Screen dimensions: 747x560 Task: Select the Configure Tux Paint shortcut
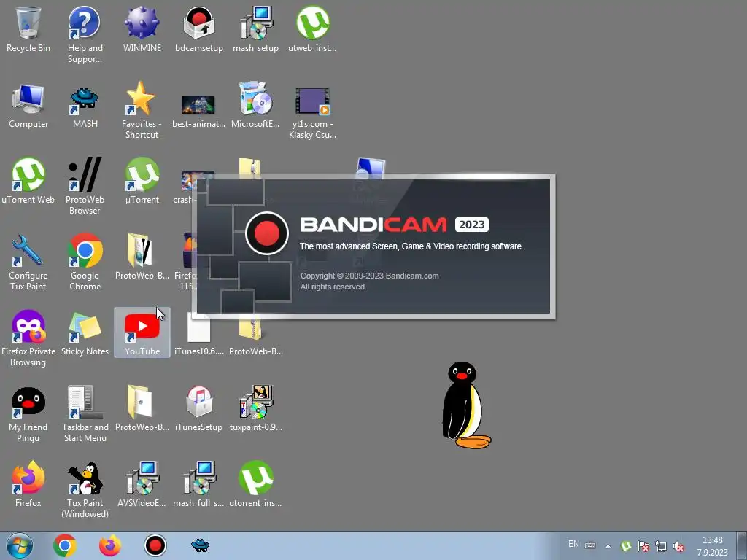click(28, 262)
